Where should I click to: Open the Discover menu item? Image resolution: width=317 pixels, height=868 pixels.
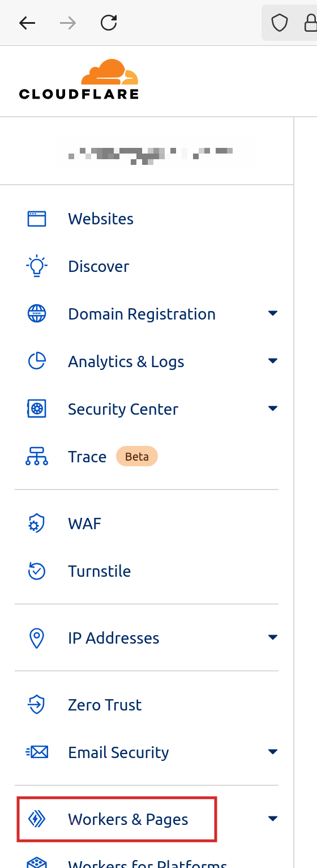pyautogui.click(x=98, y=266)
